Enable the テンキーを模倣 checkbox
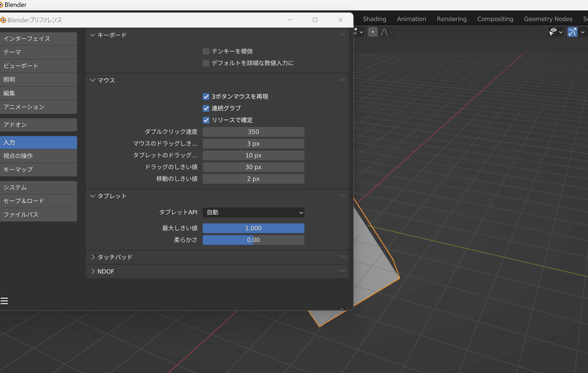588x373 pixels. point(206,51)
